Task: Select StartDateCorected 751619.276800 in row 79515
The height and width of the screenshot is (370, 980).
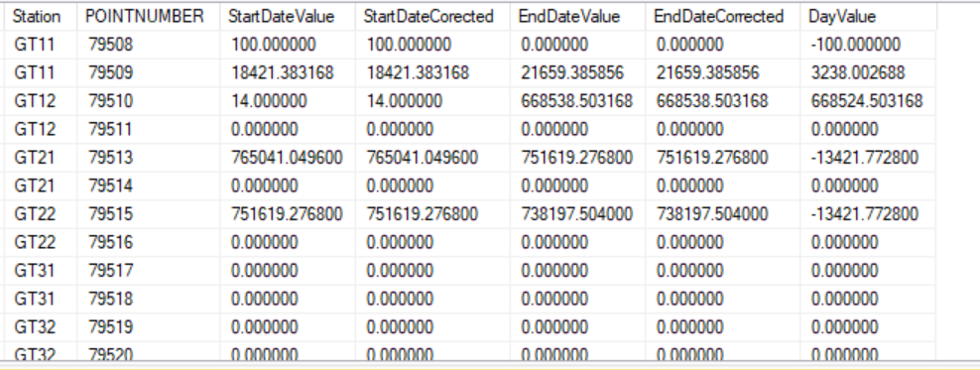Action: 431,213
